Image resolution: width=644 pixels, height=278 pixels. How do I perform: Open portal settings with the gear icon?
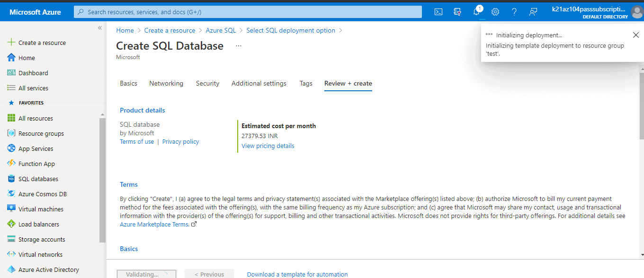pyautogui.click(x=495, y=11)
